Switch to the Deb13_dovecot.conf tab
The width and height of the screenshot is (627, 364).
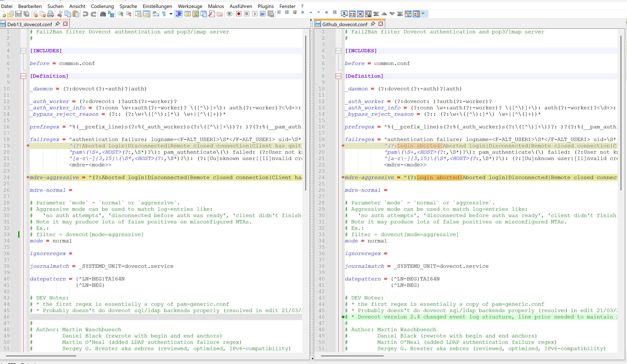29,24
